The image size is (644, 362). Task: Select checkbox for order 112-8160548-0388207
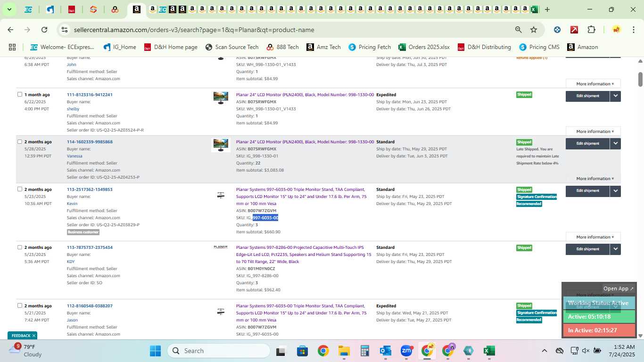pyautogui.click(x=20, y=305)
